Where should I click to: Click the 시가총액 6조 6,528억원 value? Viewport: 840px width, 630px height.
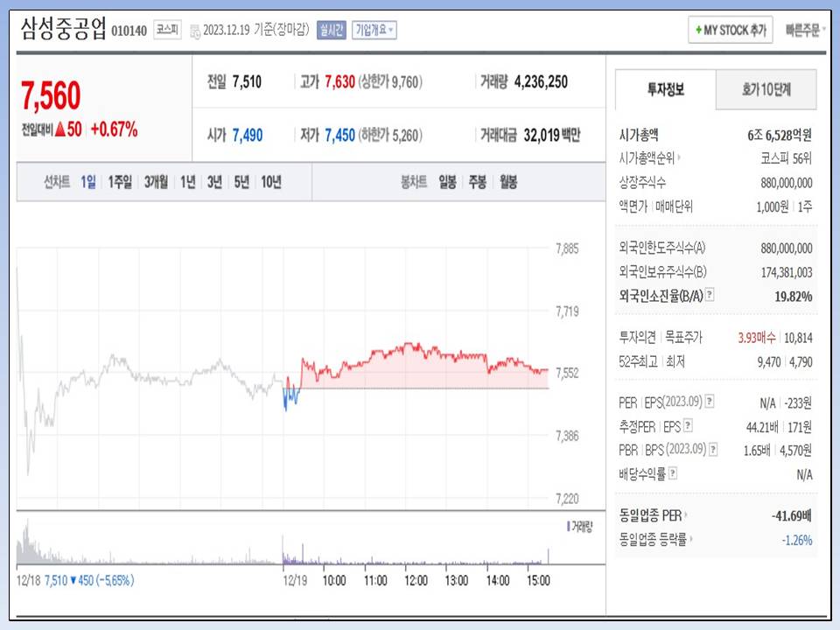(x=780, y=135)
